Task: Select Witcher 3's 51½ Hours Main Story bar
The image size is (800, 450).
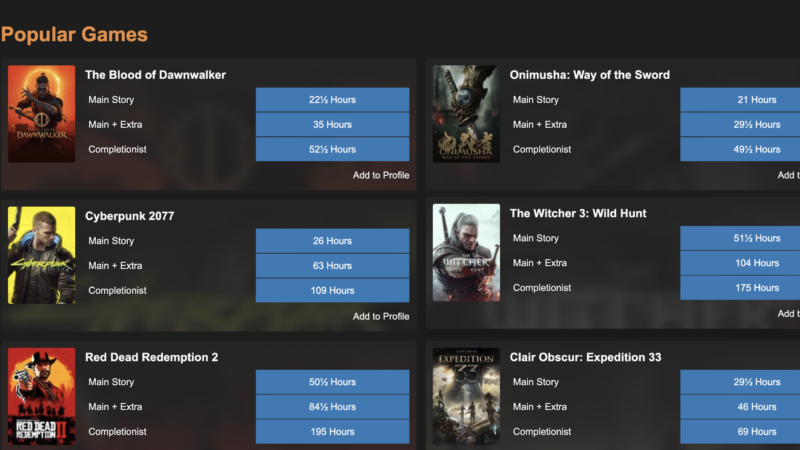Action: 740,238
